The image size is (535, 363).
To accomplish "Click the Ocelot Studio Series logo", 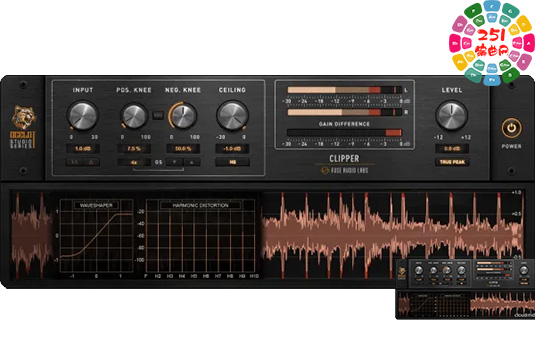I will pos(23,127).
